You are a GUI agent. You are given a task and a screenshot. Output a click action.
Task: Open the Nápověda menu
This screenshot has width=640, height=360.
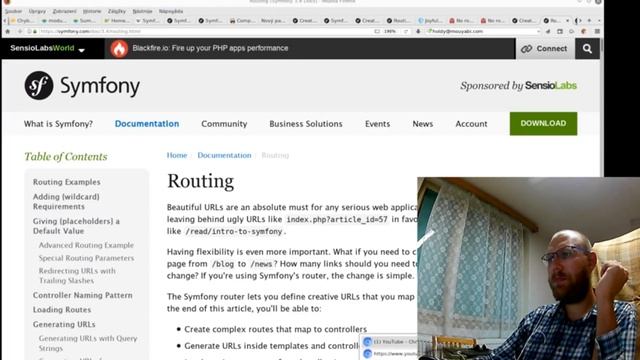pyautogui.click(x=171, y=11)
